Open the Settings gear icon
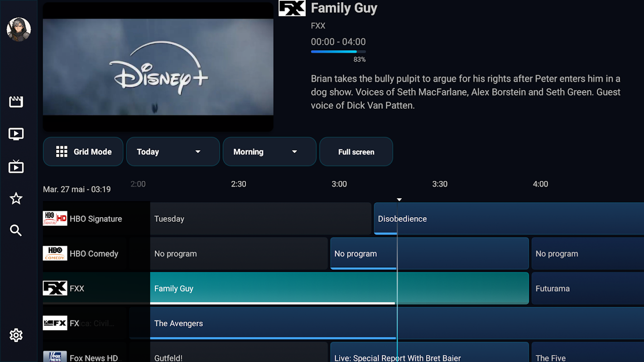 pyautogui.click(x=16, y=335)
